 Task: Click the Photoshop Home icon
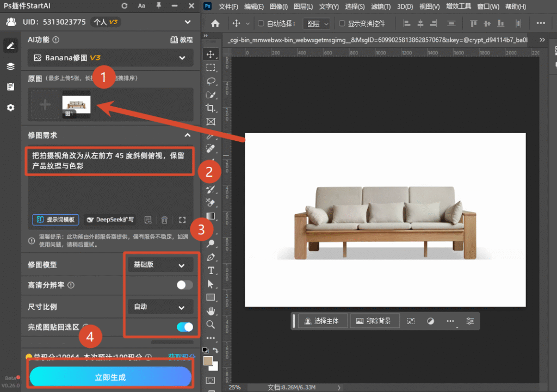click(215, 23)
